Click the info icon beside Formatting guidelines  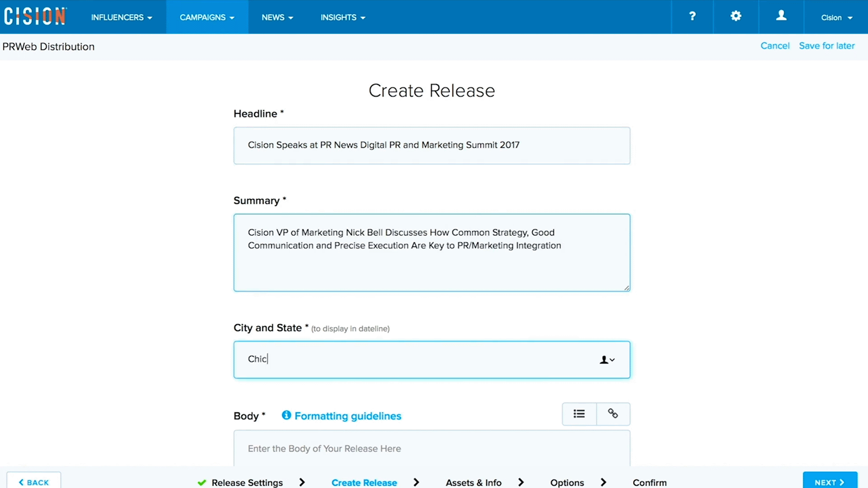pos(286,415)
